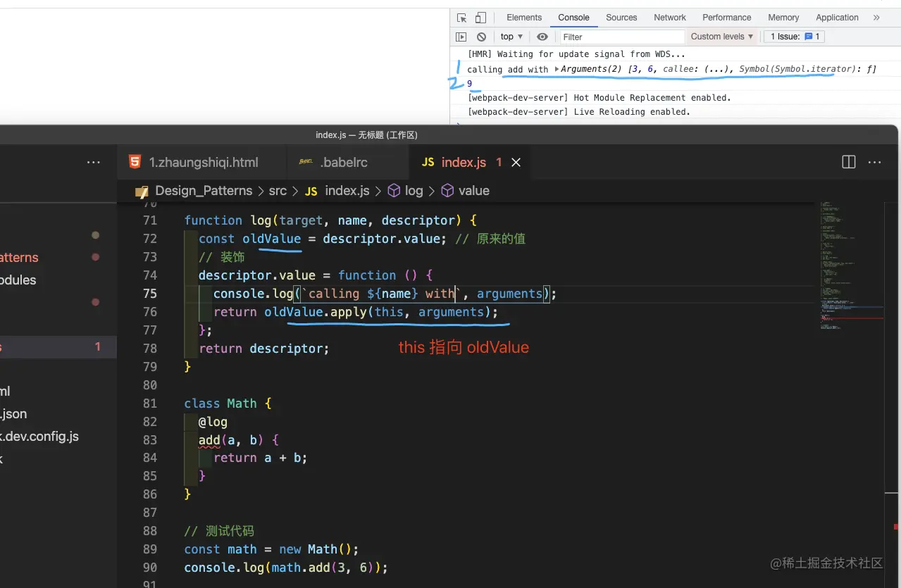Click line number 75 in the gutter
The image size is (901, 588).
coord(149,294)
